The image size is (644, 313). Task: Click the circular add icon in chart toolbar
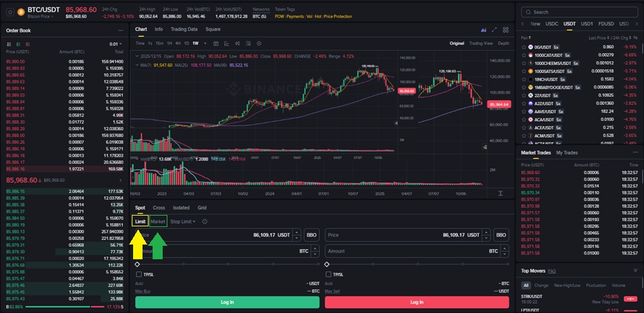coord(259,44)
